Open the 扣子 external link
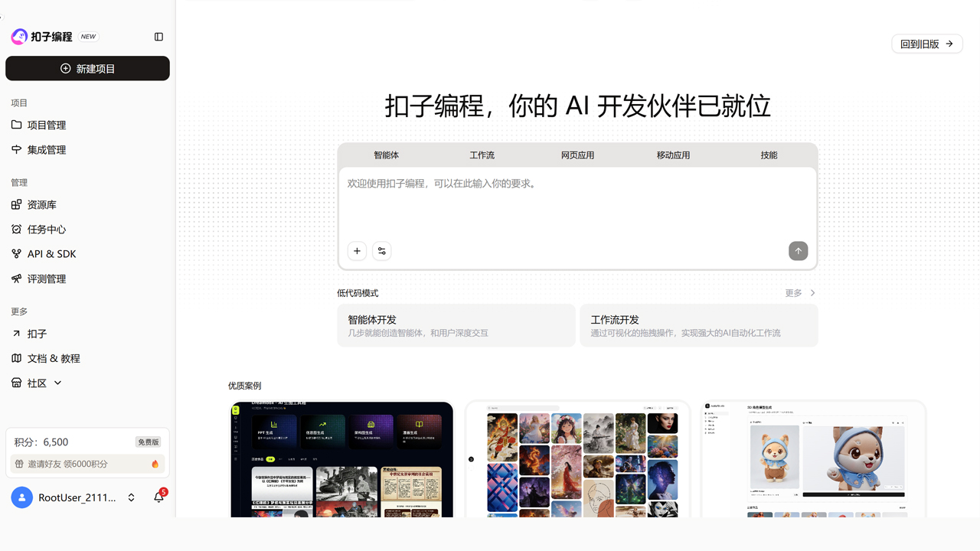 87,334
